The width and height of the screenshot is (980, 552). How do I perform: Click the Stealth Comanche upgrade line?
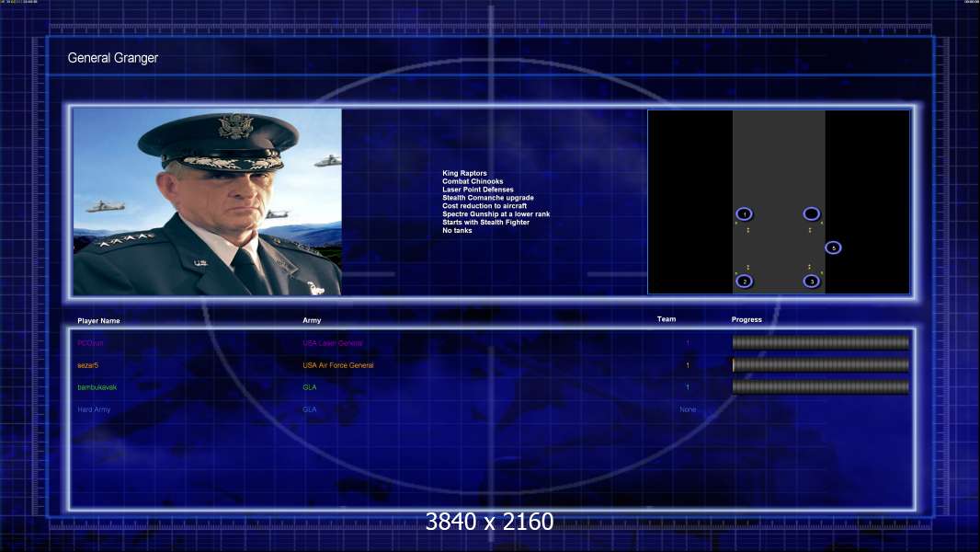[x=488, y=198]
